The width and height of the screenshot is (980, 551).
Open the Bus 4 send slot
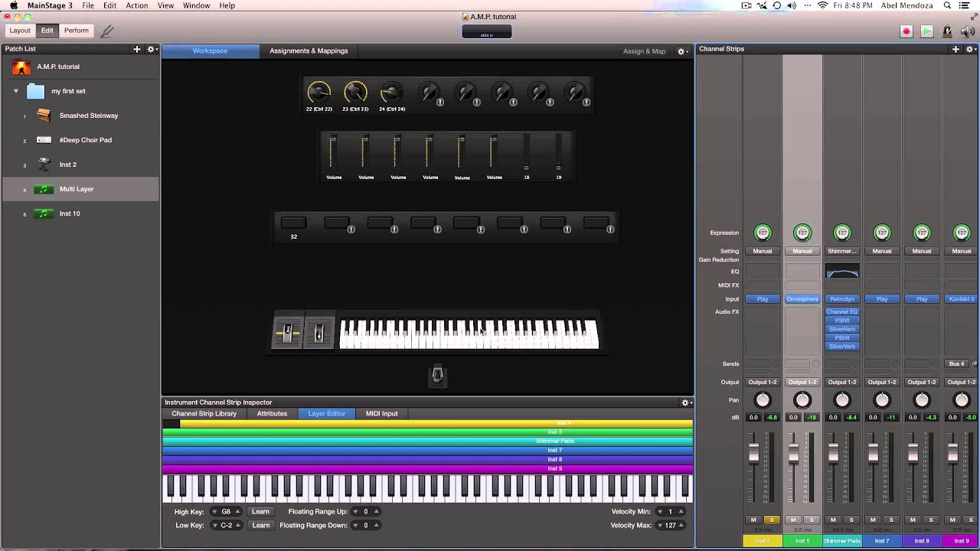tap(957, 364)
